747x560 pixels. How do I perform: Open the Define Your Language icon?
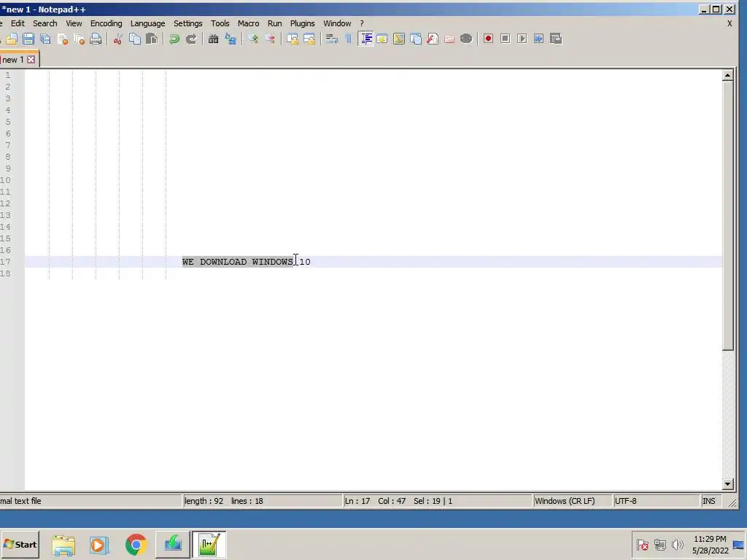point(382,39)
